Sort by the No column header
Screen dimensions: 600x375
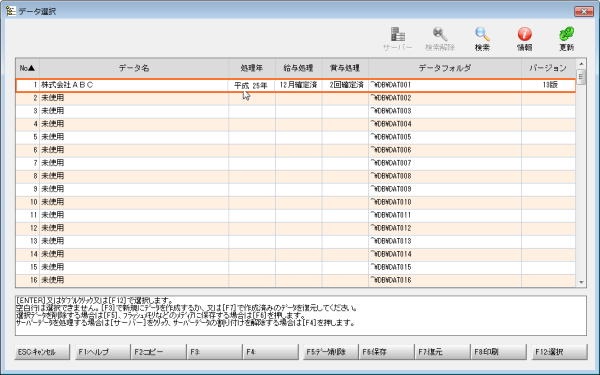point(27,68)
